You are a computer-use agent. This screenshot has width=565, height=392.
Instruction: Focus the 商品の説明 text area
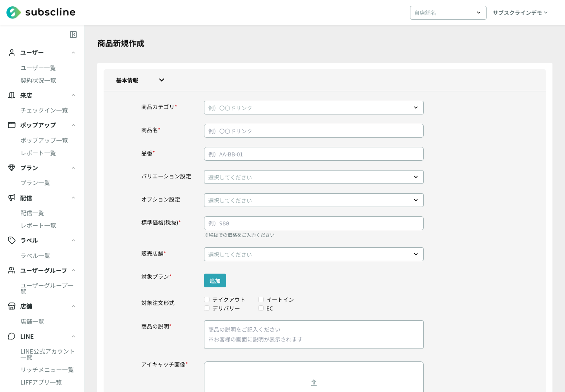tap(314, 334)
